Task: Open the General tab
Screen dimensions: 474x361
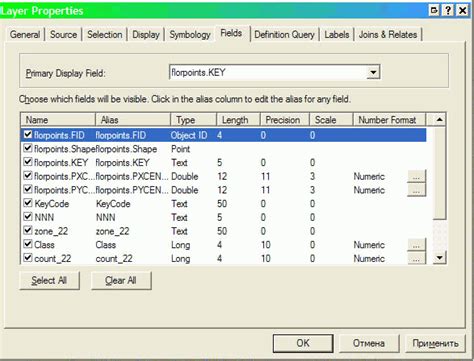Action: tap(25, 34)
